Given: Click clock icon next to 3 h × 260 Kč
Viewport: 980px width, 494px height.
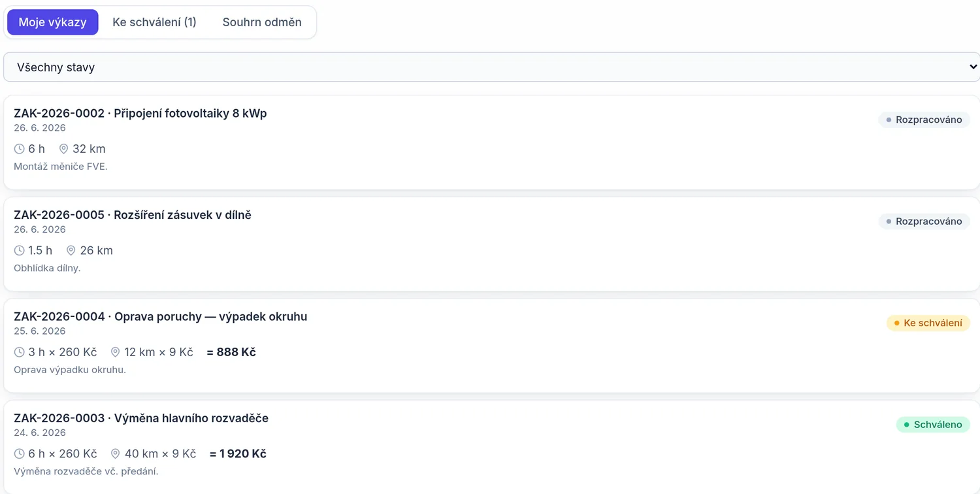Looking at the screenshot, I should [19, 352].
